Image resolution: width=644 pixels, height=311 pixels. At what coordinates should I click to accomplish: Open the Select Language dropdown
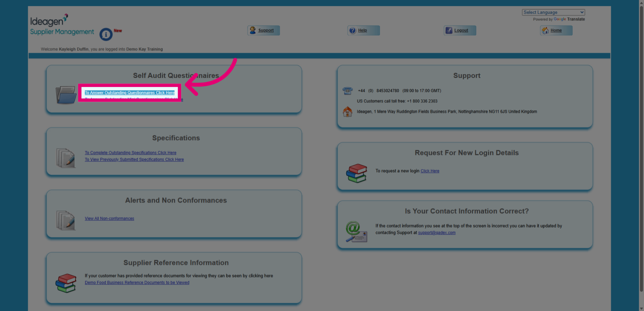[553, 12]
